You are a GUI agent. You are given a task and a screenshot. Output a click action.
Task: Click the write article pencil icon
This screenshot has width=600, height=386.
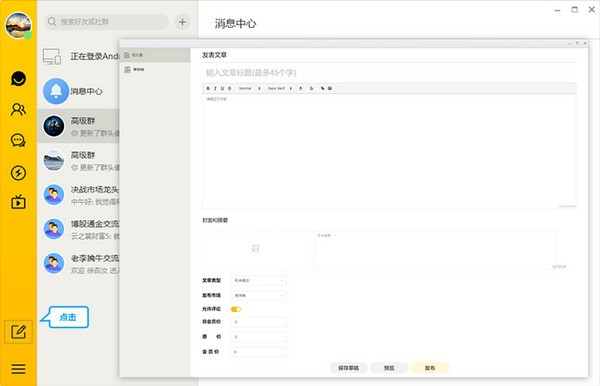(x=18, y=332)
